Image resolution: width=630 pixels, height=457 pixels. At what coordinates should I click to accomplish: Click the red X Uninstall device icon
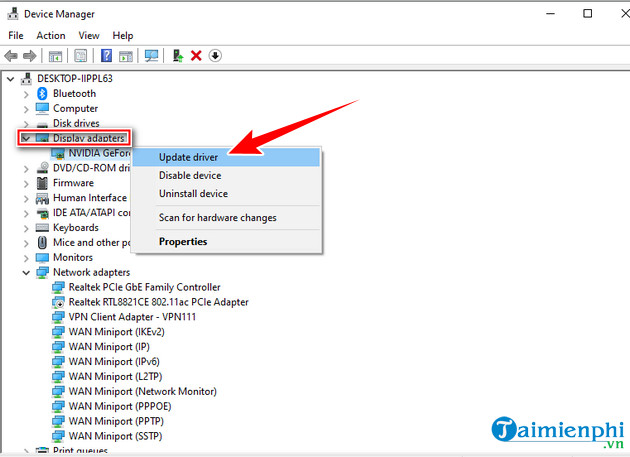[196, 55]
